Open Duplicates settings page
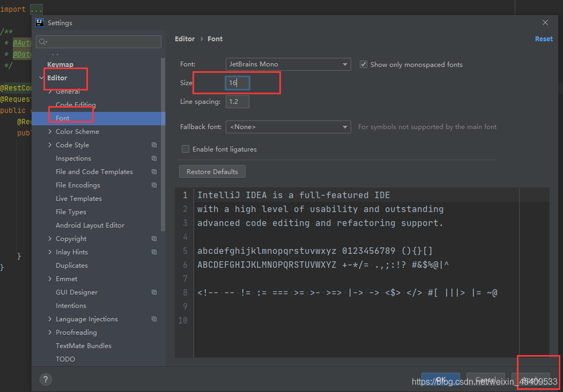This screenshot has width=563, height=392. [72, 266]
